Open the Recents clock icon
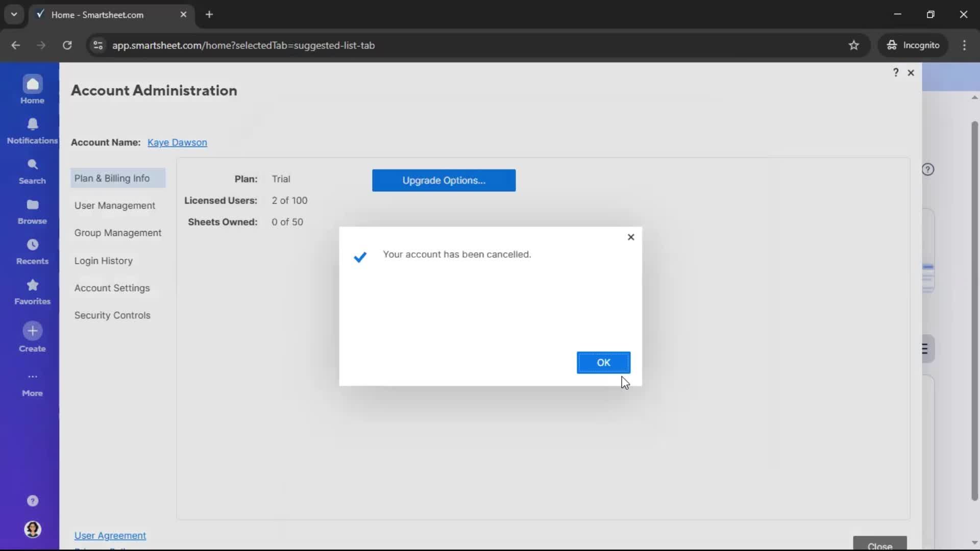This screenshot has height=551, width=980. [32, 245]
